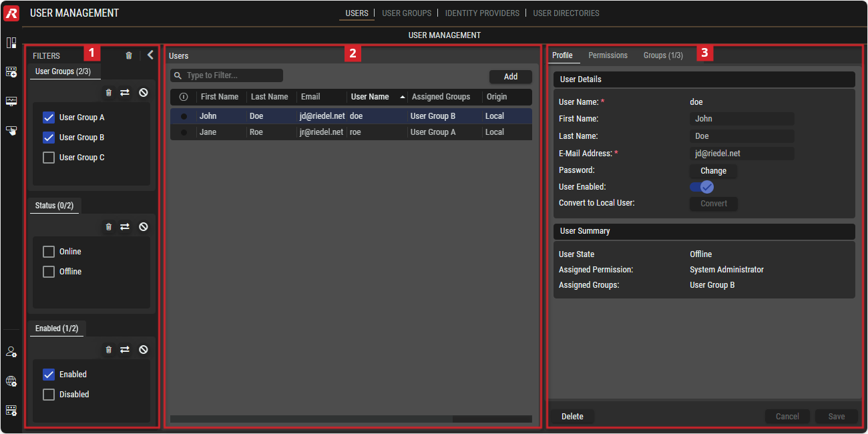
Task: Click the Delete user button
Action: [572, 417]
